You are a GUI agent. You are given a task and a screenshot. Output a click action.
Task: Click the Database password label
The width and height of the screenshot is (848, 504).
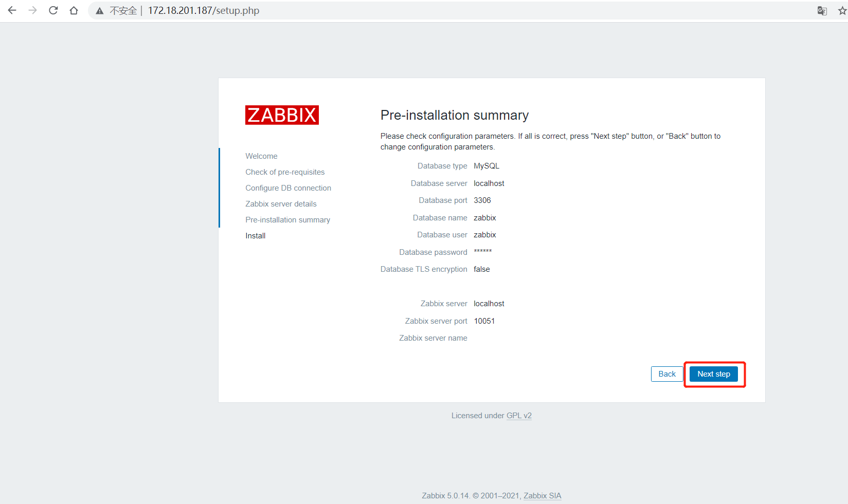pyautogui.click(x=433, y=252)
